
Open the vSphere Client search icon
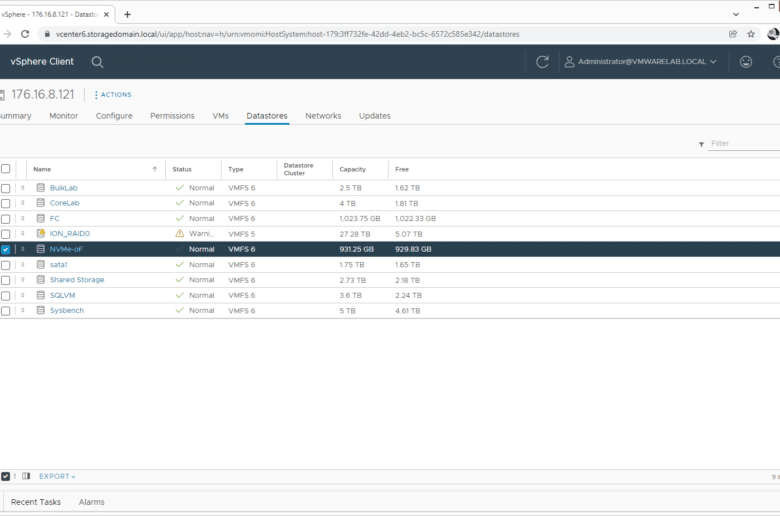tap(98, 62)
